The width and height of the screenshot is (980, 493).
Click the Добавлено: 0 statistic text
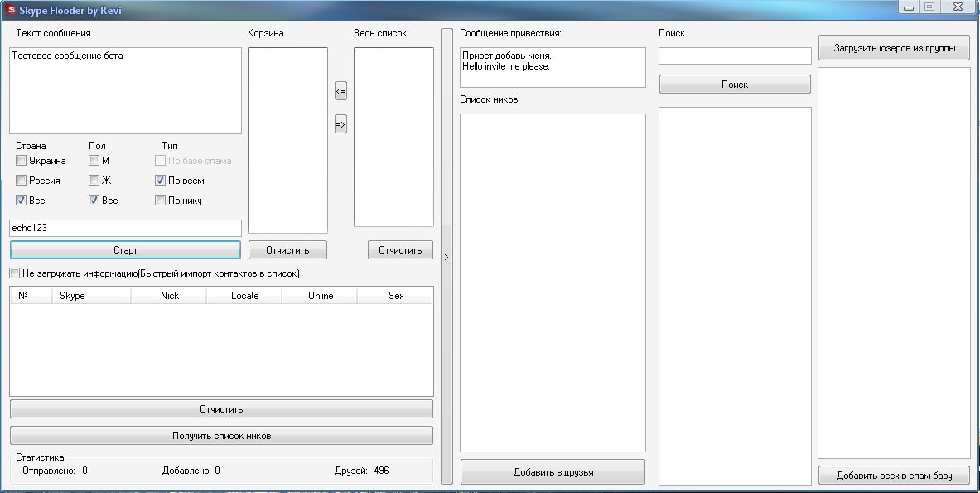(x=191, y=471)
